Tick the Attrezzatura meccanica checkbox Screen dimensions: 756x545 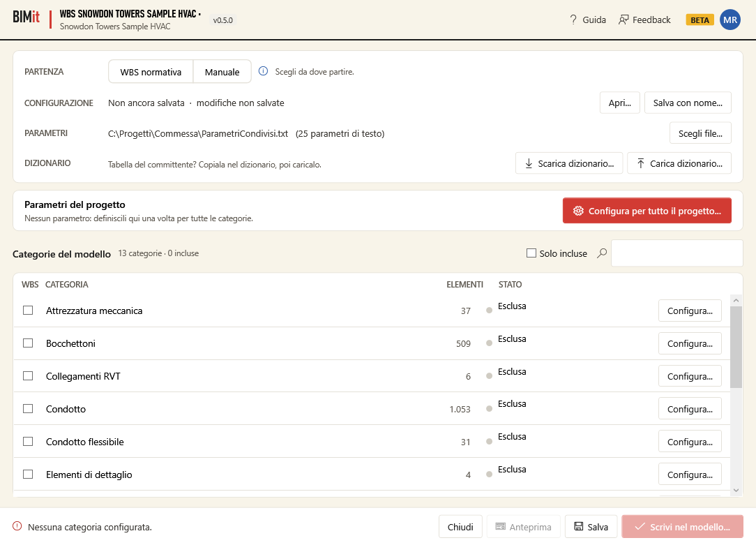(x=28, y=310)
